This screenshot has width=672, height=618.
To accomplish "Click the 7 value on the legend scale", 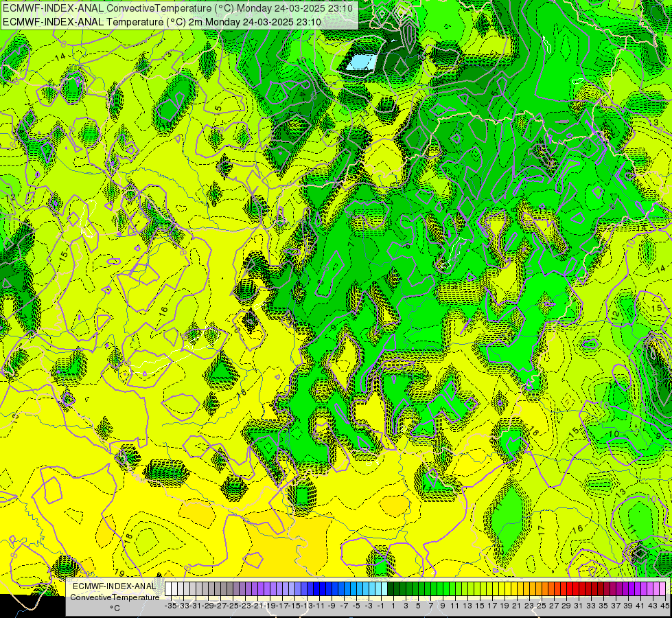I will [430, 606].
